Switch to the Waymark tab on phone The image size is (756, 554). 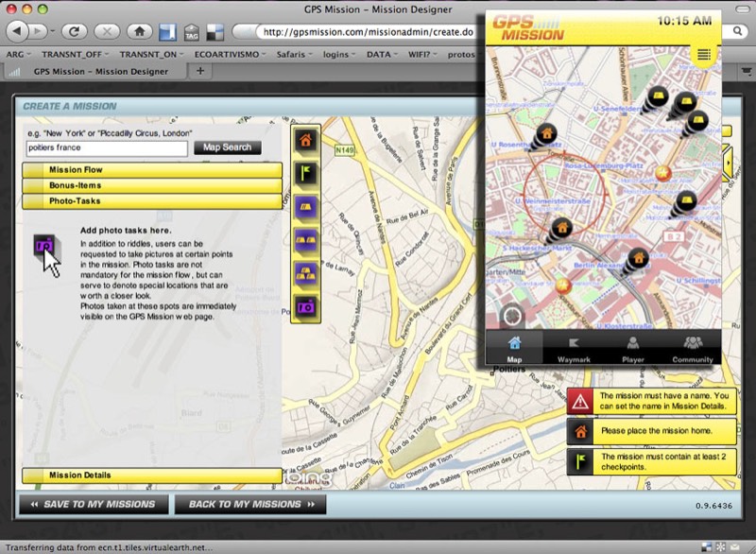tap(574, 348)
